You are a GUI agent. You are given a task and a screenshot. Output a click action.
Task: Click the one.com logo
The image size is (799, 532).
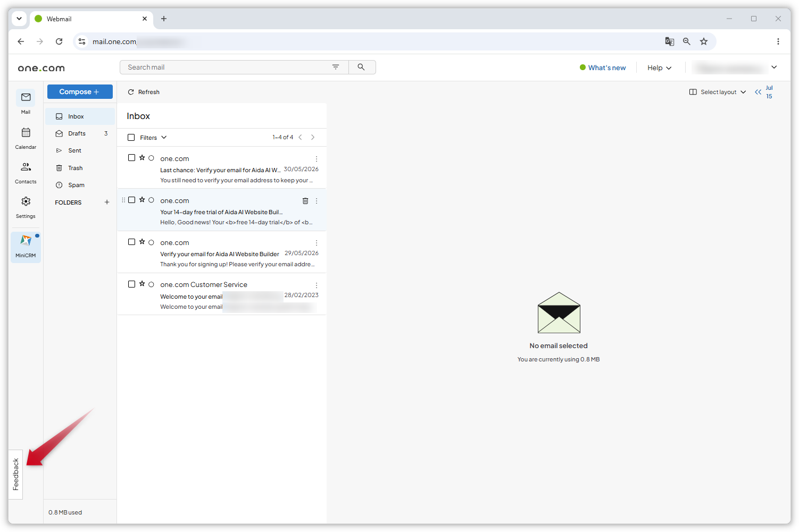point(41,68)
